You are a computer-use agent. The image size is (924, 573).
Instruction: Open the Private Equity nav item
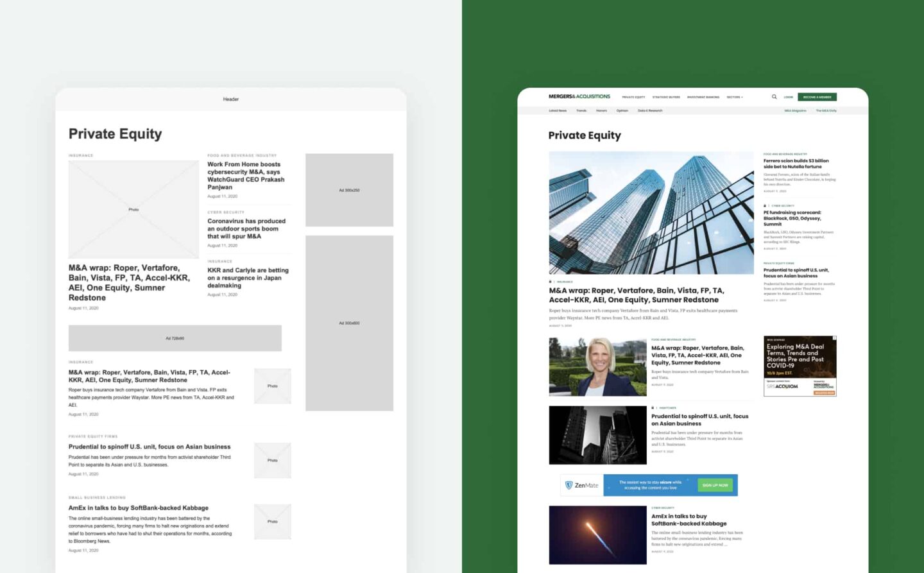pos(633,98)
